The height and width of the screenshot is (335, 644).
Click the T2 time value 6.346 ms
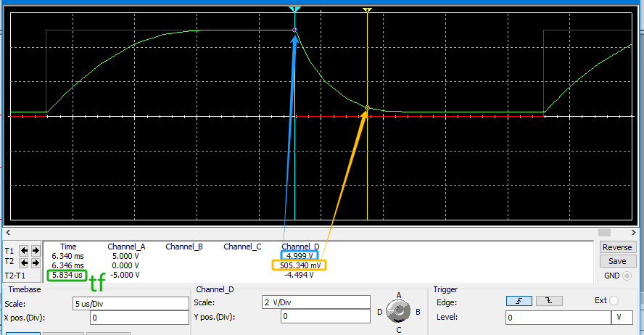point(67,265)
